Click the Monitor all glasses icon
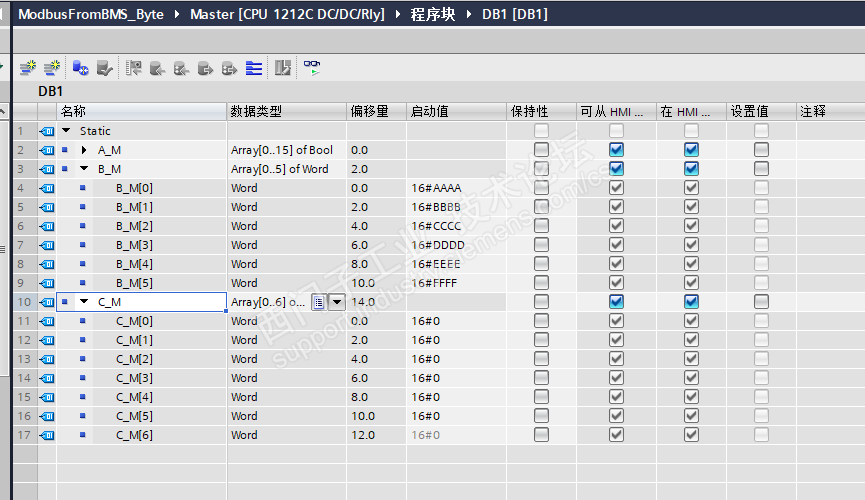The width and height of the screenshot is (865, 500). click(x=312, y=67)
